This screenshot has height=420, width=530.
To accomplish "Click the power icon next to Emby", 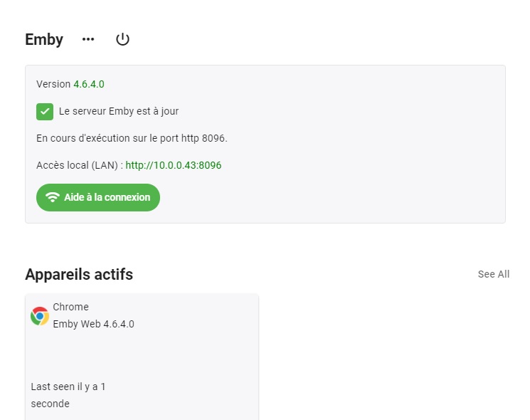I will tap(122, 39).
